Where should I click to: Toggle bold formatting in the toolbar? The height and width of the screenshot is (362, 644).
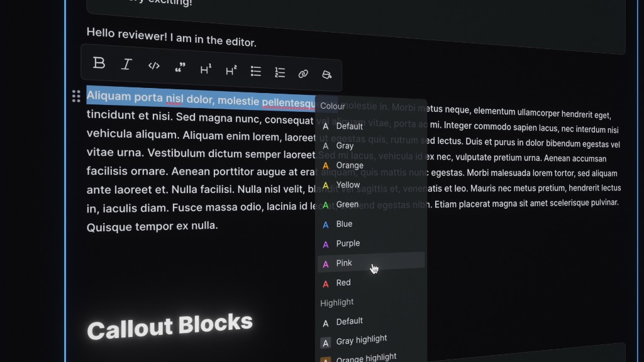99,63
